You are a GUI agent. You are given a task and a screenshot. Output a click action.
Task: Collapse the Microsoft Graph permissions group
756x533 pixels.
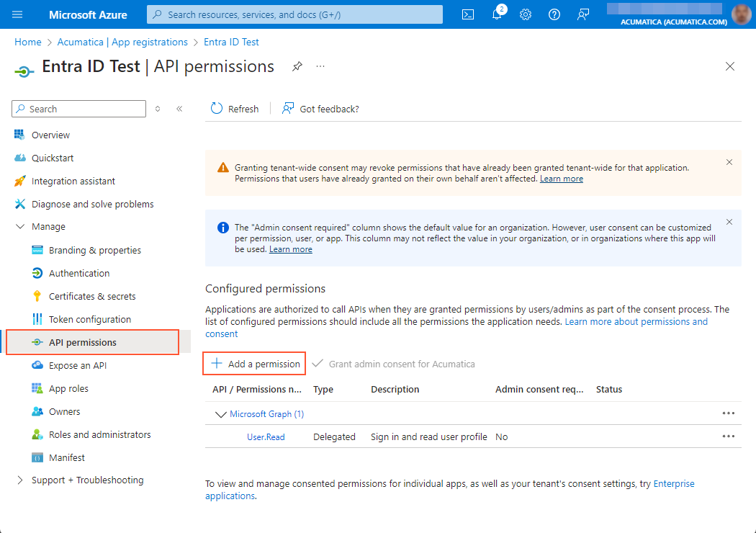pyautogui.click(x=220, y=414)
